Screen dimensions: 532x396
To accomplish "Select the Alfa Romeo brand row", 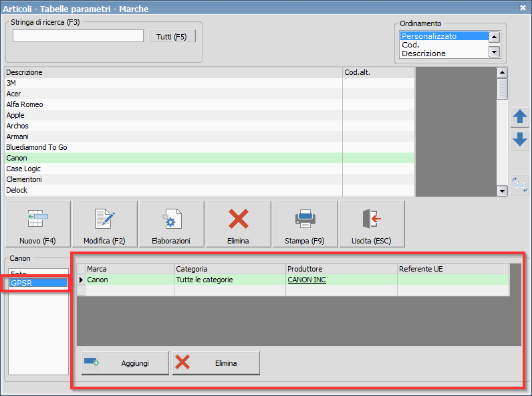I will (x=210, y=104).
